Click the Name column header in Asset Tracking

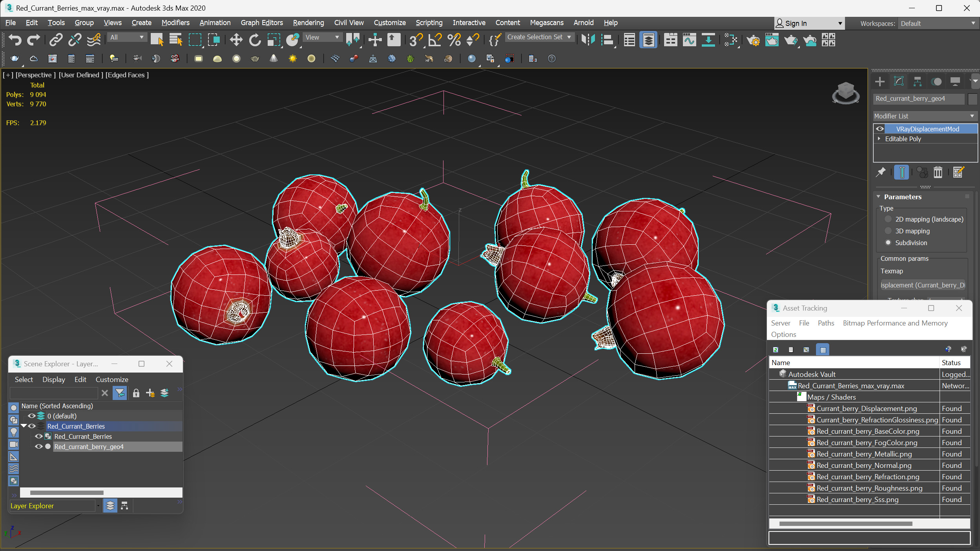[x=854, y=363]
